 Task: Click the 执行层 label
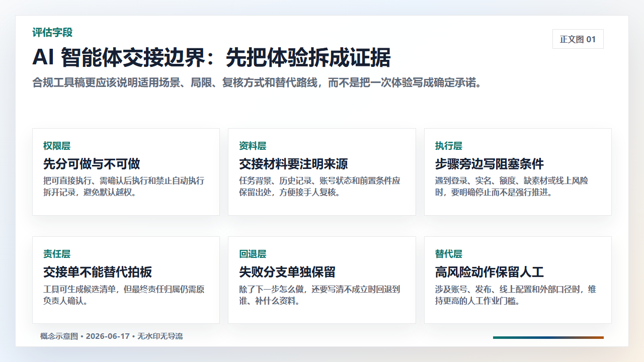[x=449, y=146]
